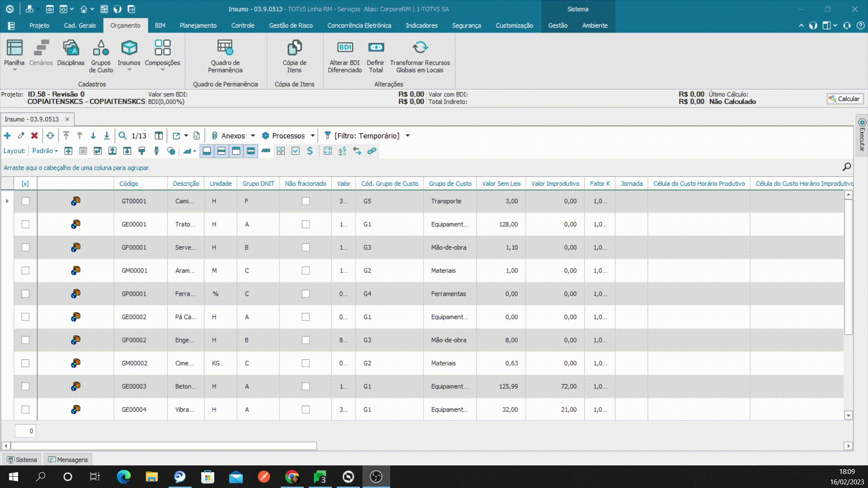Sort by the Código column header
Viewport: 868px width, 488px height.
point(129,183)
